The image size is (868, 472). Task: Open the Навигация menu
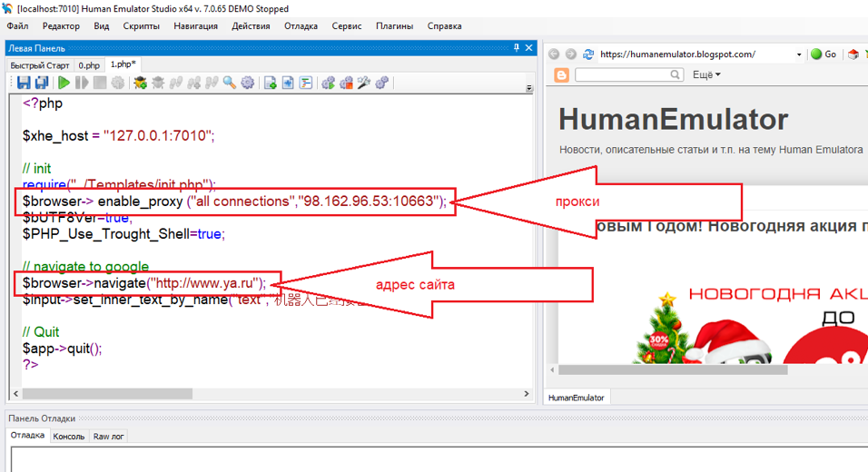tap(195, 26)
